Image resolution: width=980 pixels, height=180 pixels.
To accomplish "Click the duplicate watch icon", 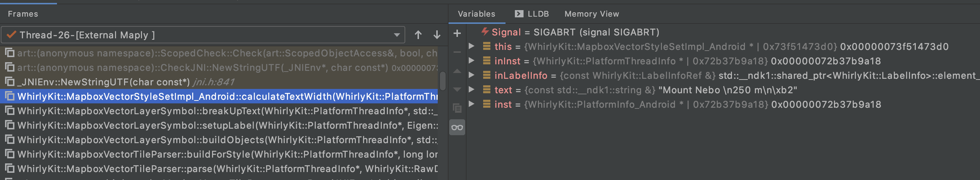I will (x=457, y=108).
